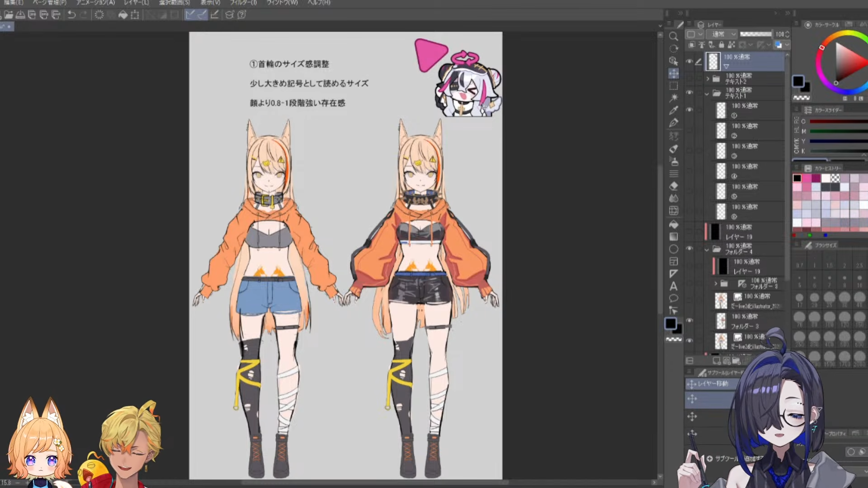This screenshot has height=488, width=868.
Task: Select the Text tool
Action: 674,286
